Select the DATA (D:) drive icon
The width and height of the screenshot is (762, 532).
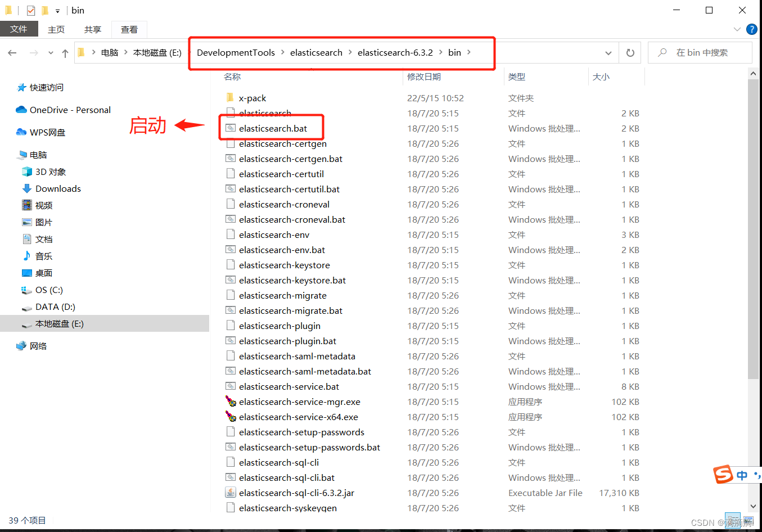(27, 308)
